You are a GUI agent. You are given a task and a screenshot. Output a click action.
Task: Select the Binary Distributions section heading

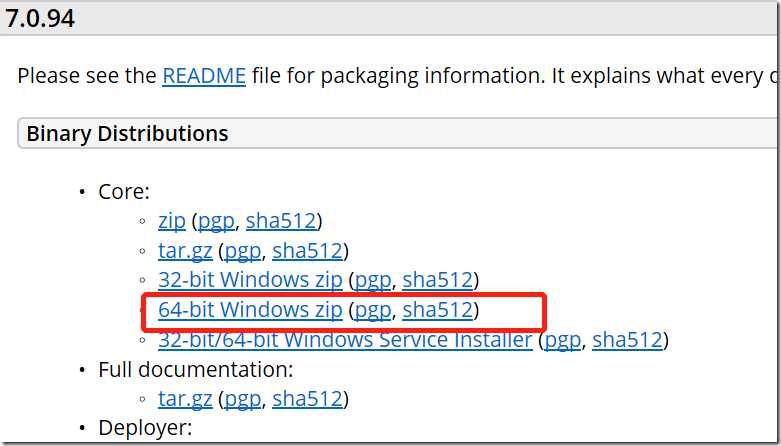click(128, 134)
